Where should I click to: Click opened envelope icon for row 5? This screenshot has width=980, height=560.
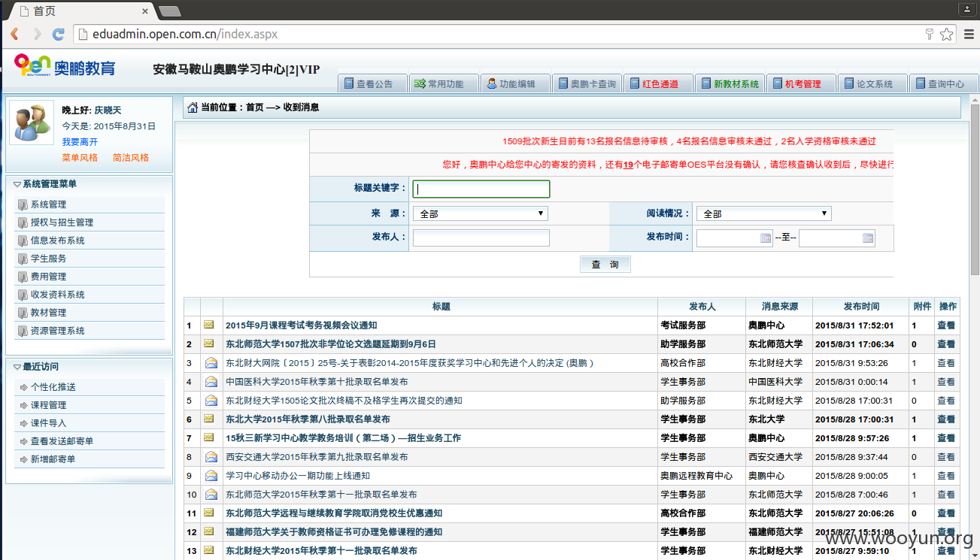pyautogui.click(x=211, y=400)
